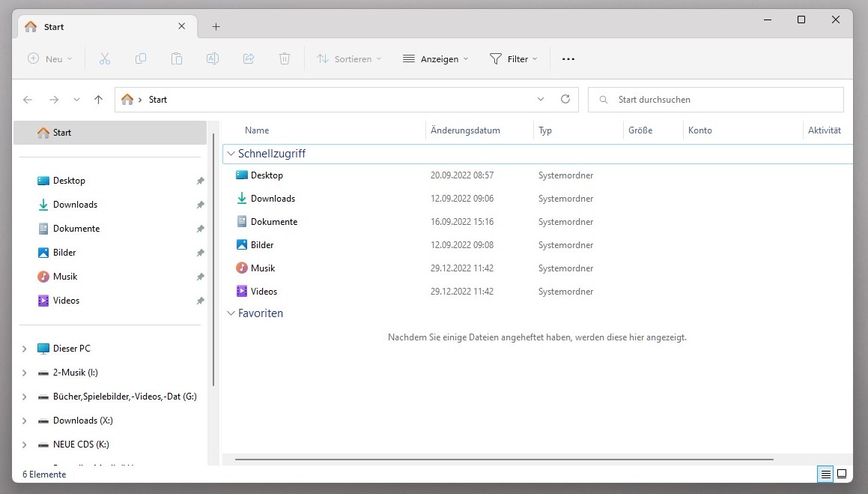Screen dimensions: 868x494
Task: Open the Anzeigen menu
Action: tap(435, 58)
